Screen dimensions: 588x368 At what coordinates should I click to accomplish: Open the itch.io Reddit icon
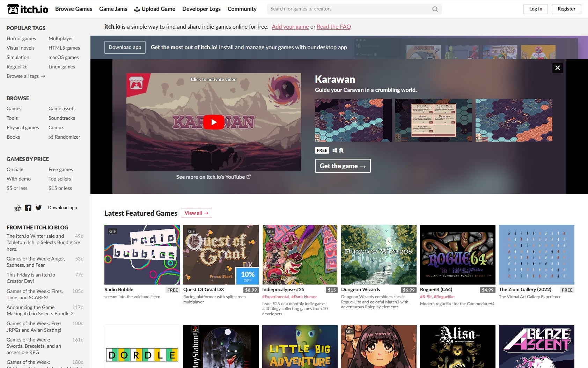(17, 208)
